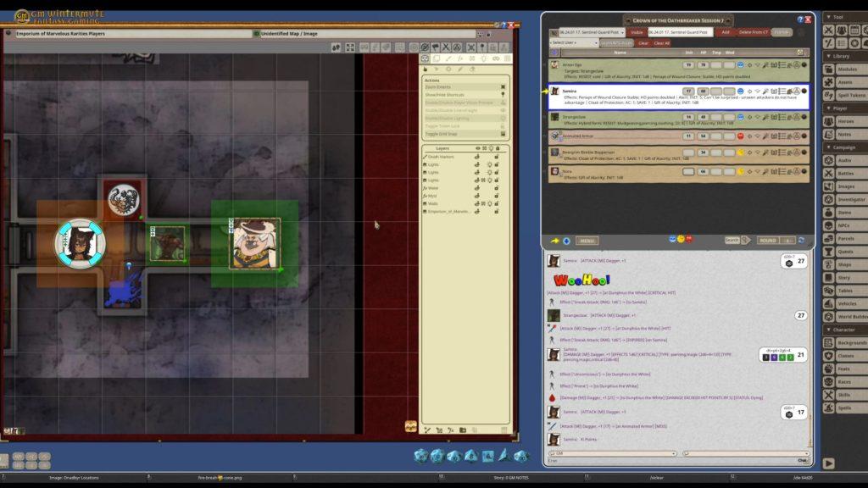Toggle visibility of the Death Markers layer
The height and width of the screenshot is (488, 868).
tap(477, 157)
